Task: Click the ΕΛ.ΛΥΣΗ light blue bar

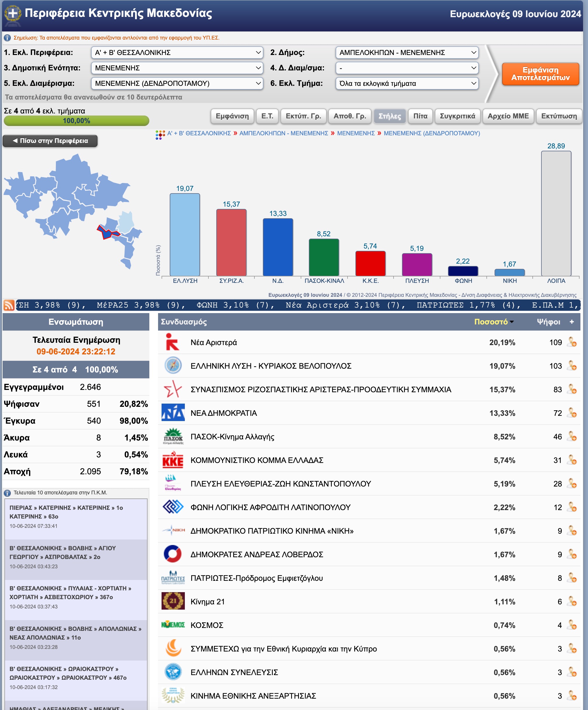Action: point(185,235)
